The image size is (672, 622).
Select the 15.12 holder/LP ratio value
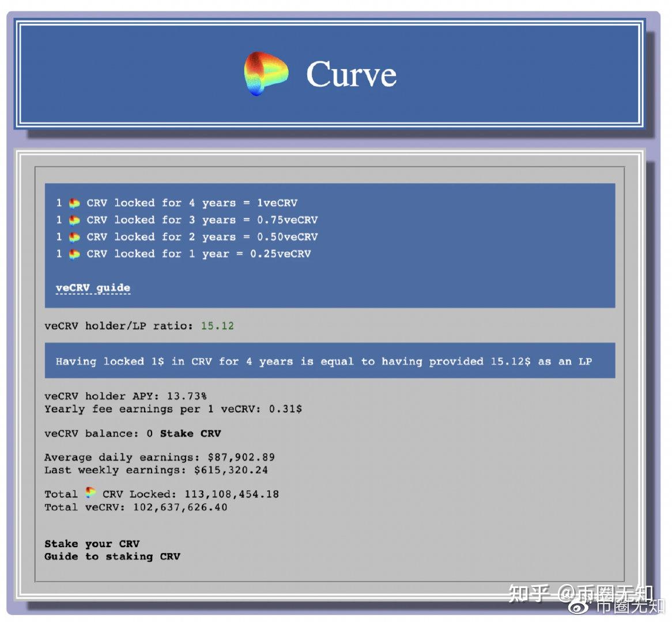(x=217, y=326)
